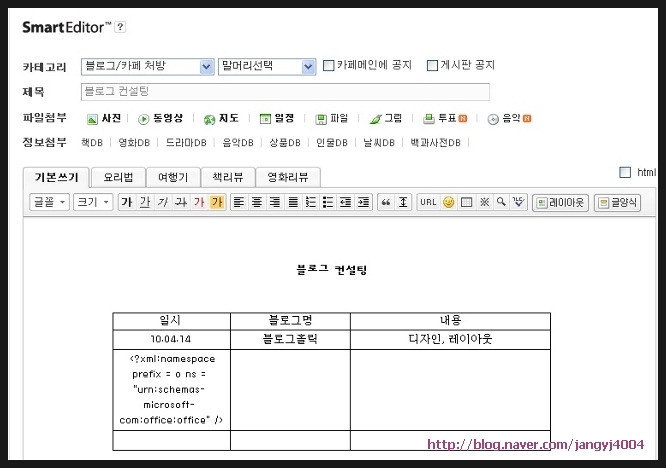Image resolution: width=666 pixels, height=468 pixels.
Task: Toggle the html mode checkbox
Action: (x=626, y=172)
